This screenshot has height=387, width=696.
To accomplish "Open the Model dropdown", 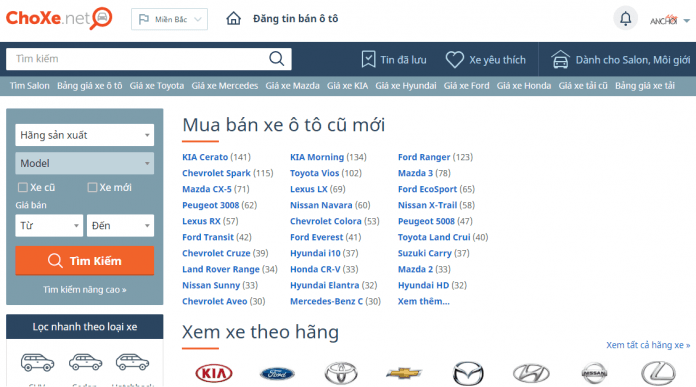I will (x=84, y=163).
